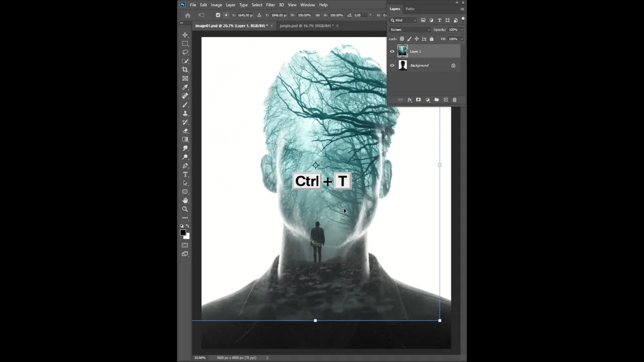Select the Lasso tool
This screenshot has width=644, height=362.
185,52
